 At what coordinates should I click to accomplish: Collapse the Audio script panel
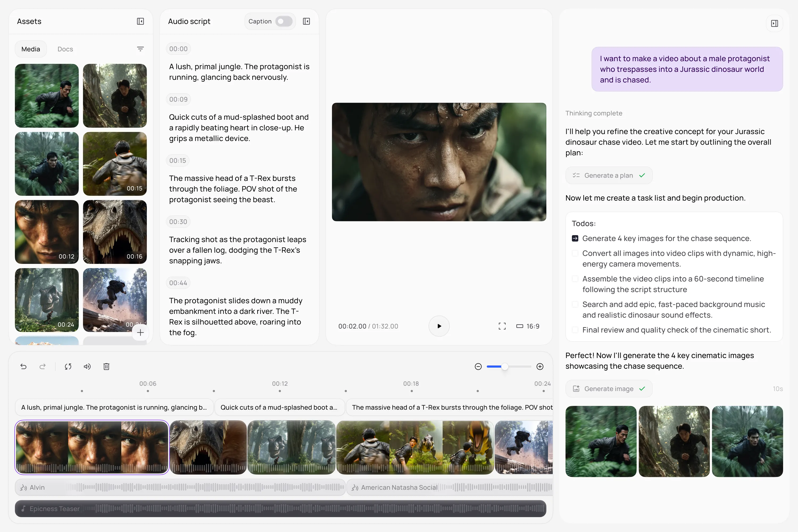point(306,21)
